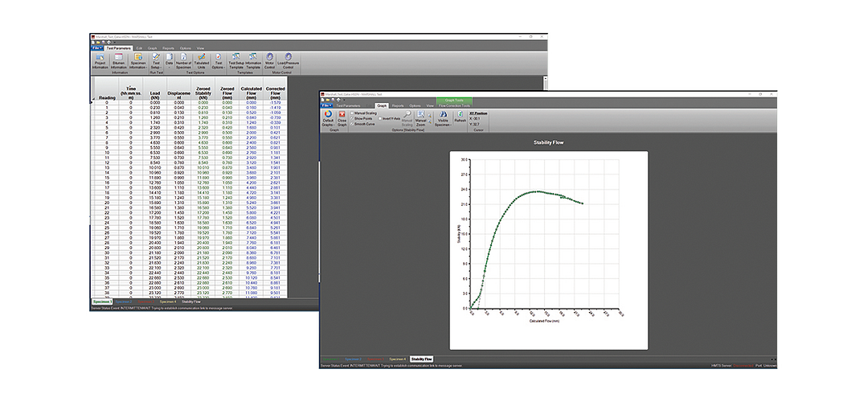The height and width of the screenshot is (402, 868).
Task: Click the table select-all corner by Reading
Action: 92,89
